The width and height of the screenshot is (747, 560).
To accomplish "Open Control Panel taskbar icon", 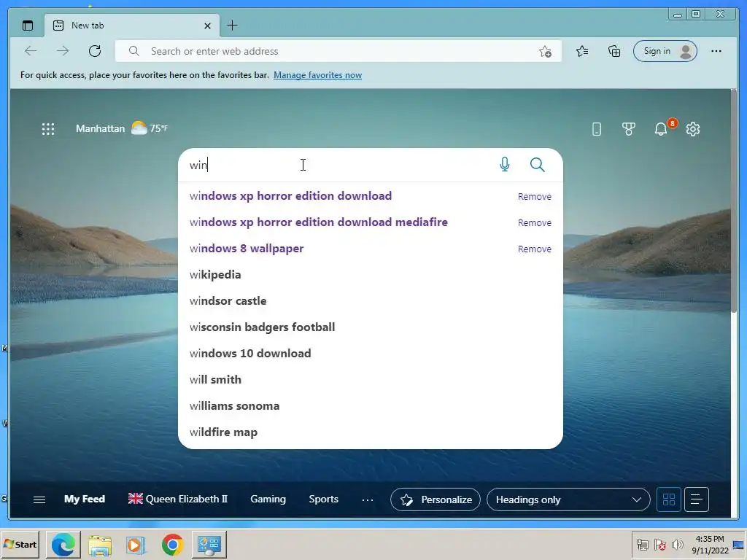I will click(x=209, y=544).
